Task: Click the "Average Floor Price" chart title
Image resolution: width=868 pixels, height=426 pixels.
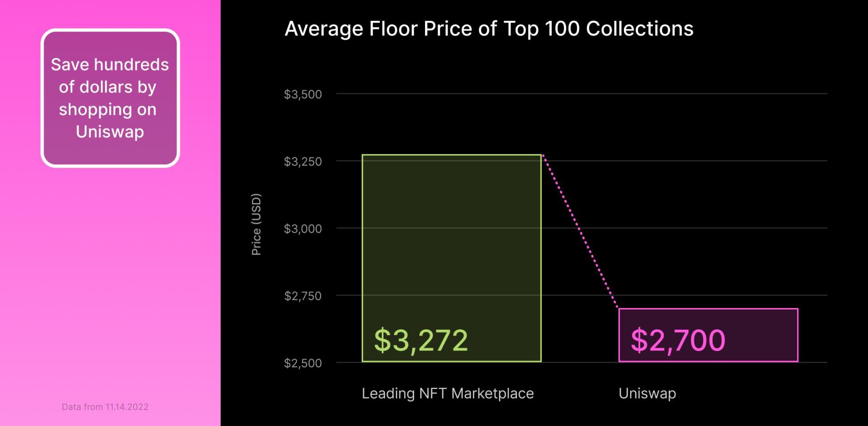Action: pyautogui.click(x=489, y=29)
